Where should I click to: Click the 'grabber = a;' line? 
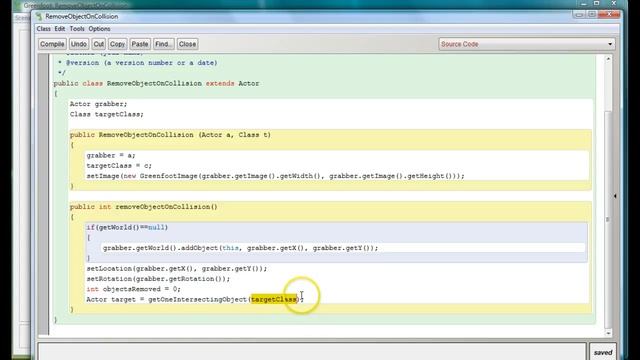pyautogui.click(x=111, y=155)
